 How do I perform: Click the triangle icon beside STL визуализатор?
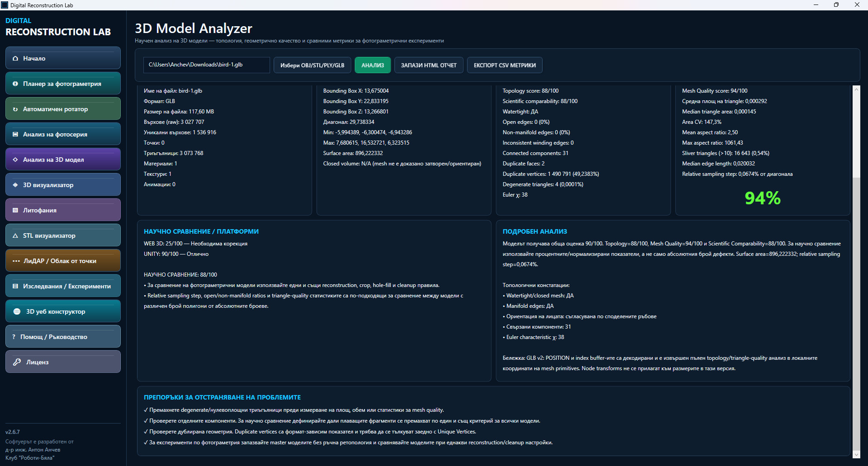15,235
